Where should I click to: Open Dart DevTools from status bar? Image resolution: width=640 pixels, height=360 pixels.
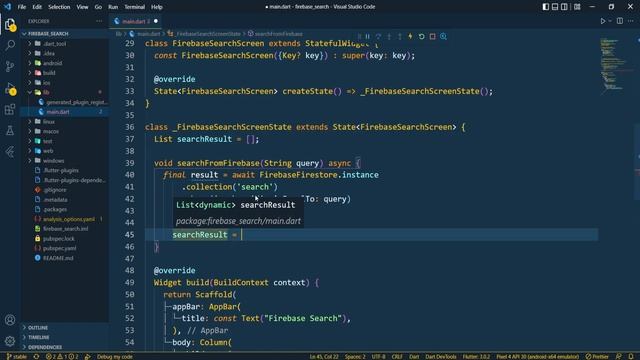click(x=440, y=357)
